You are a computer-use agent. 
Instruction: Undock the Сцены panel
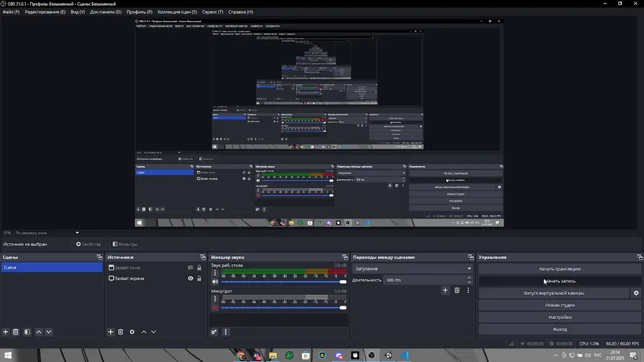click(x=99, y=257)
